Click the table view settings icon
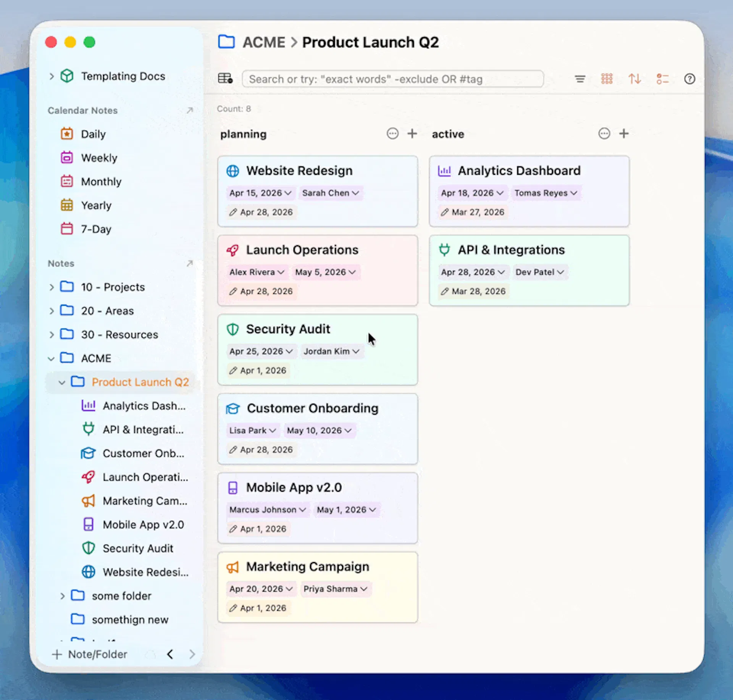Screen dimensions: 733x700 (225, 79)
